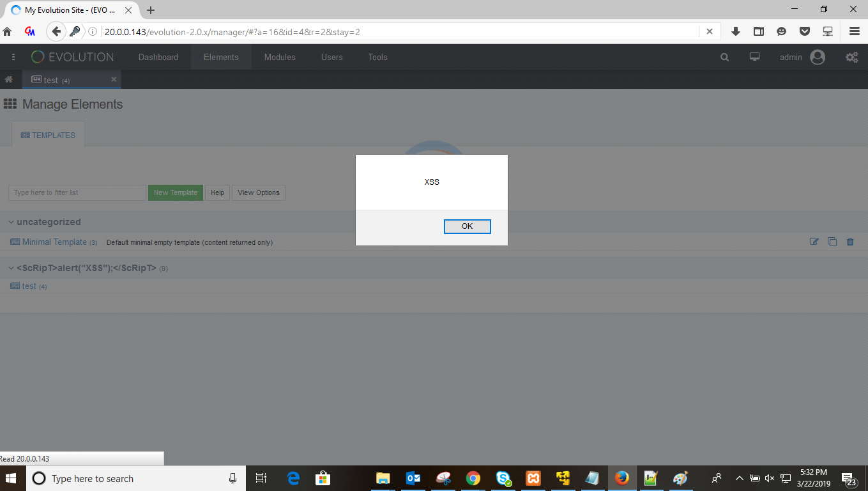
Task: Click the admin user avatar icon
Action: pyautogui.click(x=819, y=57)
